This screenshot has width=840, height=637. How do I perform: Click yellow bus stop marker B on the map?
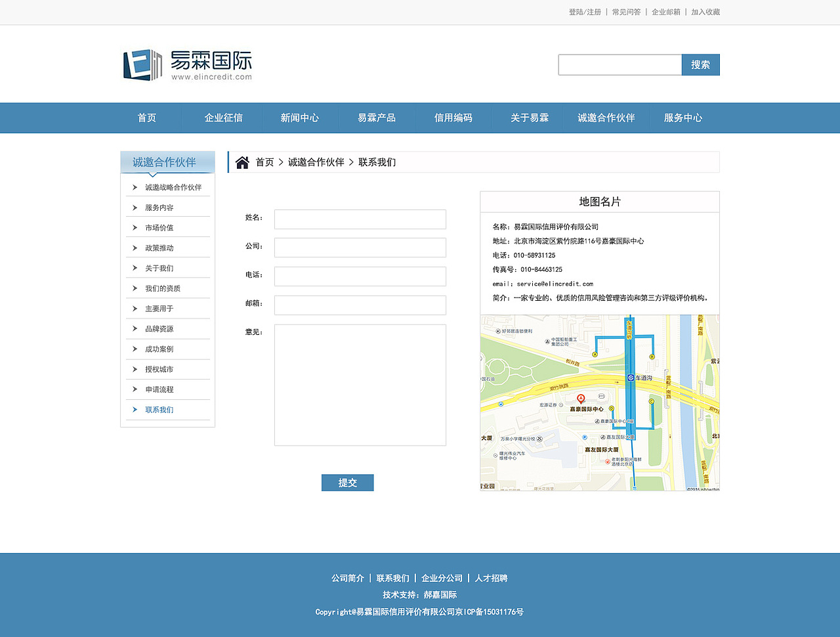[652, 357]
